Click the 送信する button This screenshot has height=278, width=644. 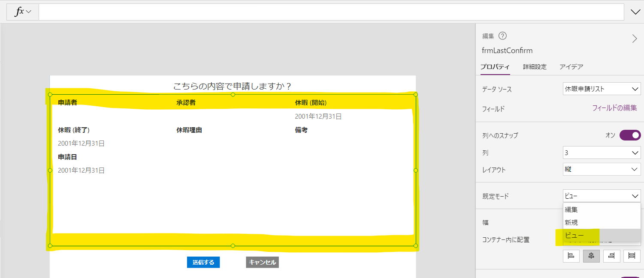tap(203, 262)
